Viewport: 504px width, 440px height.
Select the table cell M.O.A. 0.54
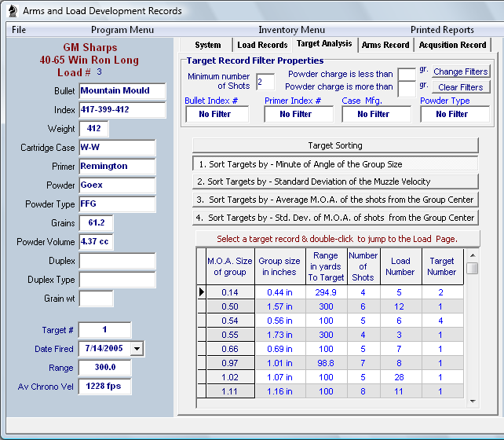[230, 321]
